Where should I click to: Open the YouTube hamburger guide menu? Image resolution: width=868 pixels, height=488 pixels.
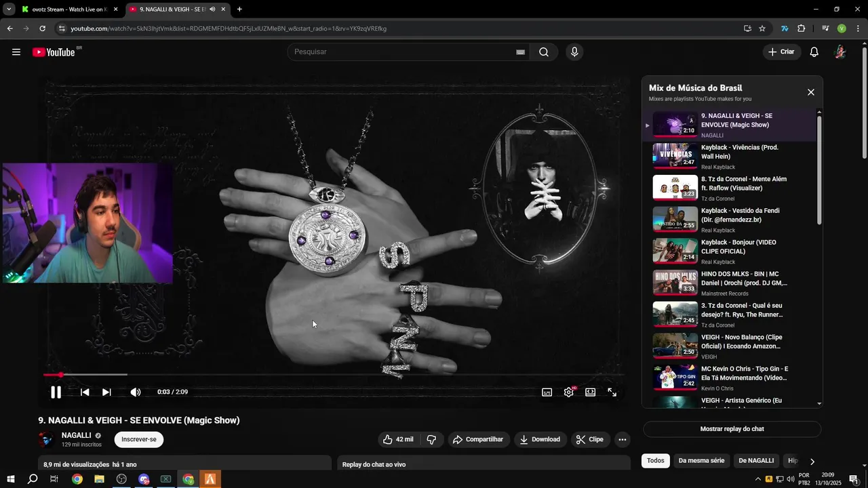point(16,52)
